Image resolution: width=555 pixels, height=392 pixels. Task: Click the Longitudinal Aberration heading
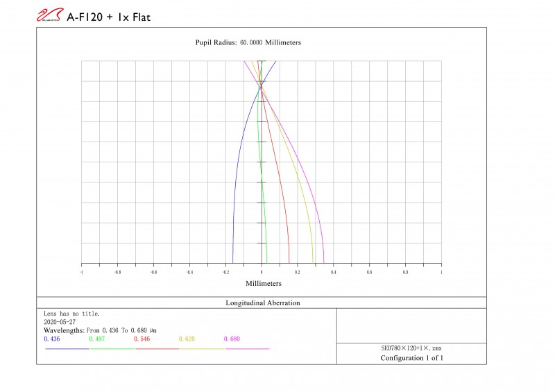coord(262,303)
